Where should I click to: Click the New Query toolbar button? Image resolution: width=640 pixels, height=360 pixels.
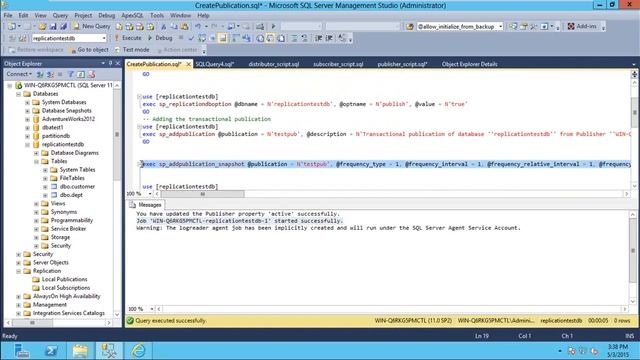(x=92, y=26)
